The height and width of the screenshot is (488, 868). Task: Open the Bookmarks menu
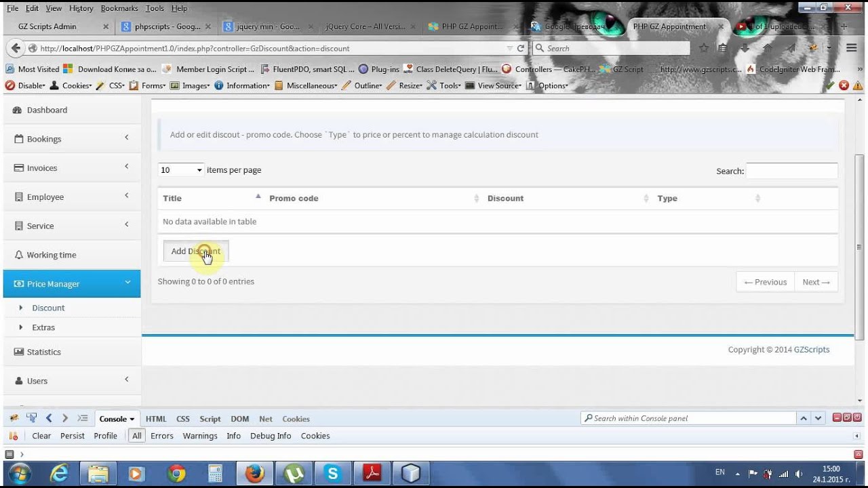[x=119, y=8]
